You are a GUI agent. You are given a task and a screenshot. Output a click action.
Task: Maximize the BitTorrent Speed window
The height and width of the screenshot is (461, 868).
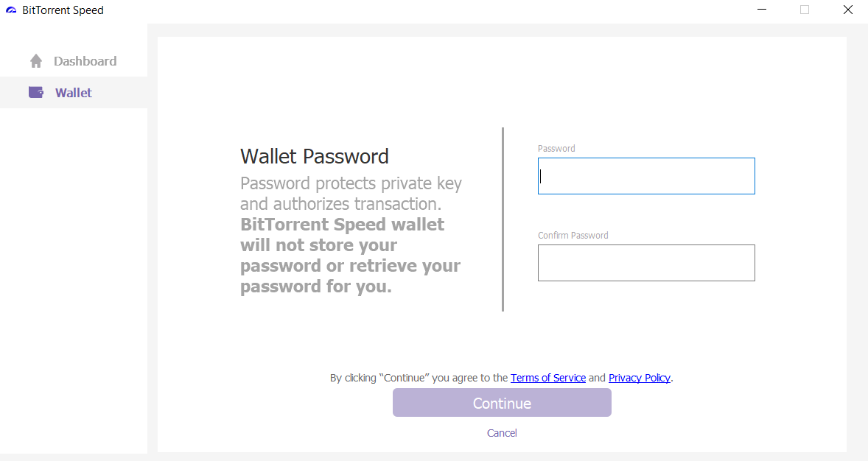coord(805,10)
